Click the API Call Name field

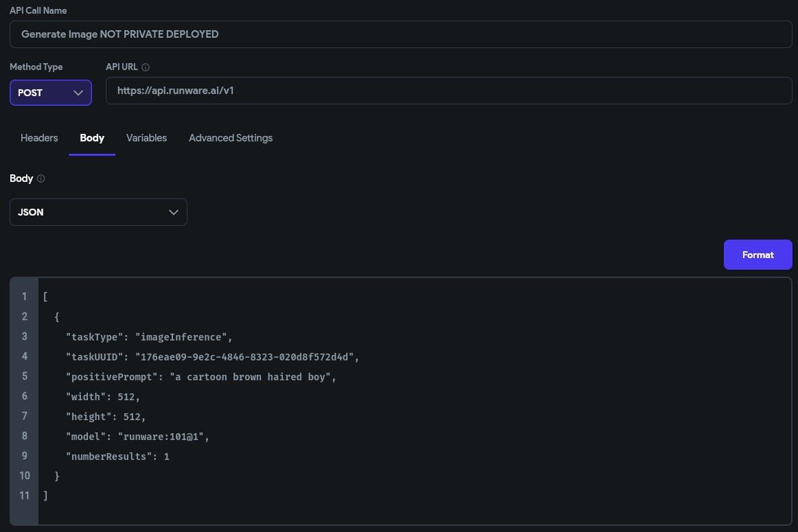click(400, 34)
